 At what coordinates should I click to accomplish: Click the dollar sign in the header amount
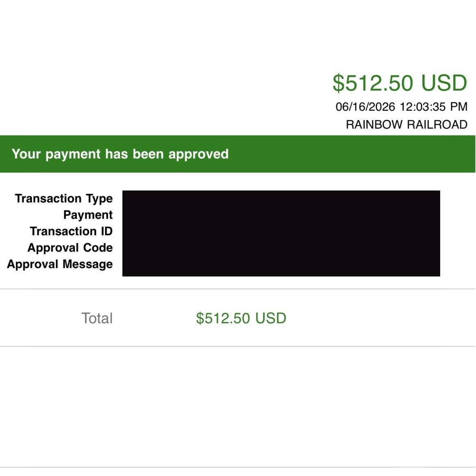(338, 83)
